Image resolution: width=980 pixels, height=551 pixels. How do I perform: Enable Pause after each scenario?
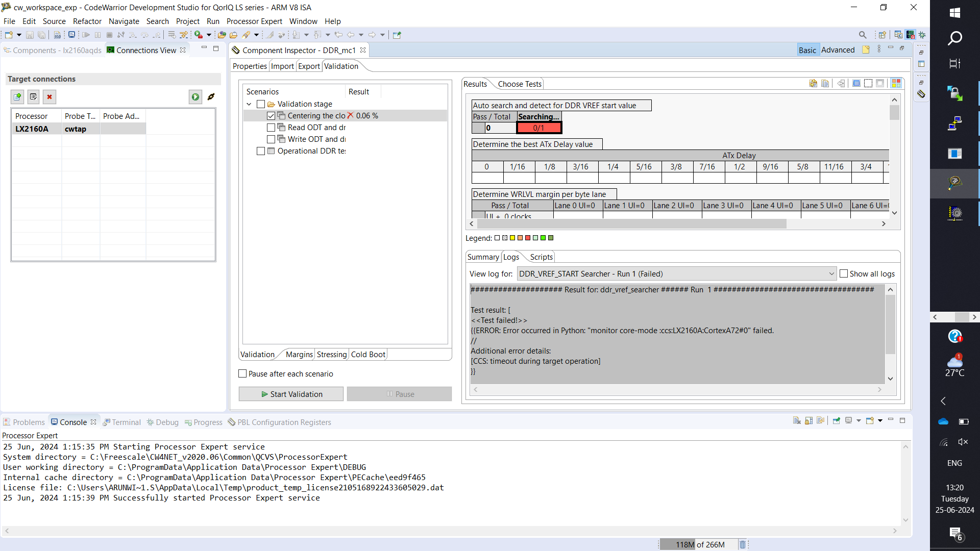click(x=243, y=374)
